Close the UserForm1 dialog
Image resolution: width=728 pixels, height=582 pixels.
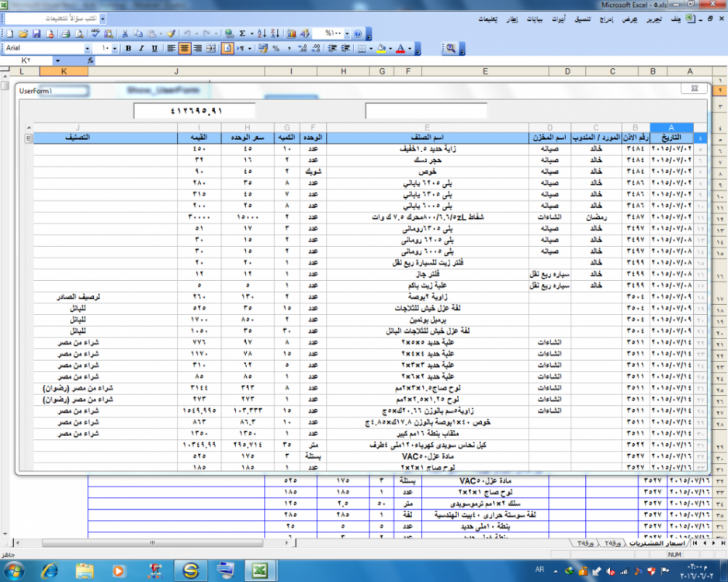click(695, 88)
